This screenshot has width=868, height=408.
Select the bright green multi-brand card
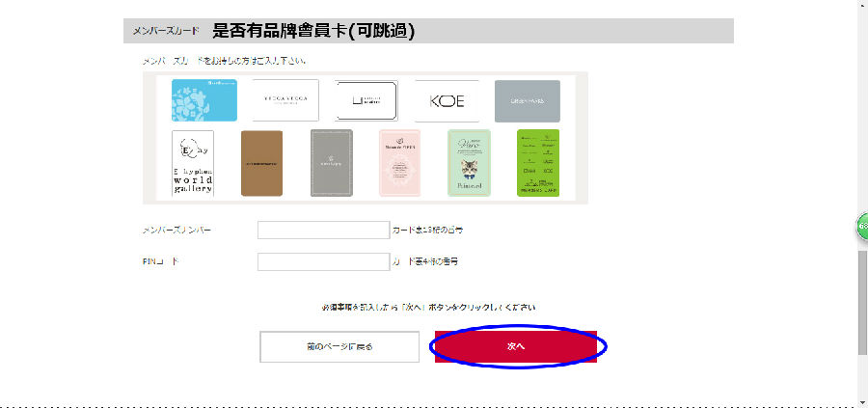tap(538, 163)
